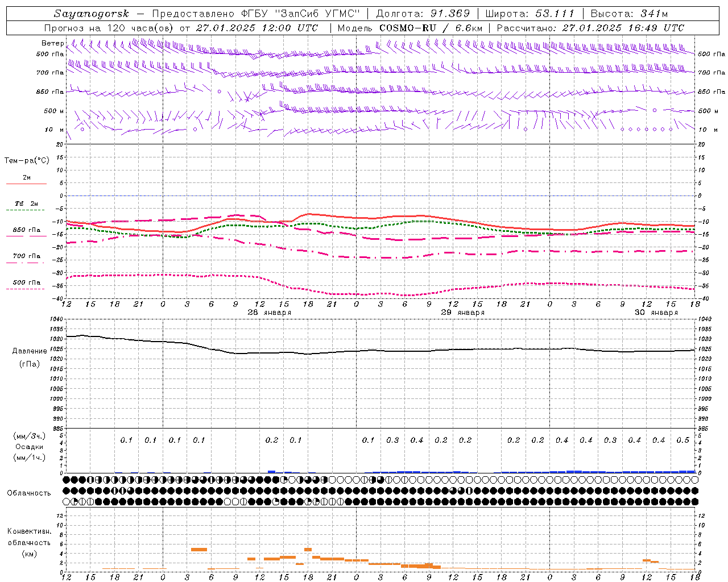Click the 'Тем-ра(°C)' temperature panel label
The image size is (728, 582).
coord(27,161)
